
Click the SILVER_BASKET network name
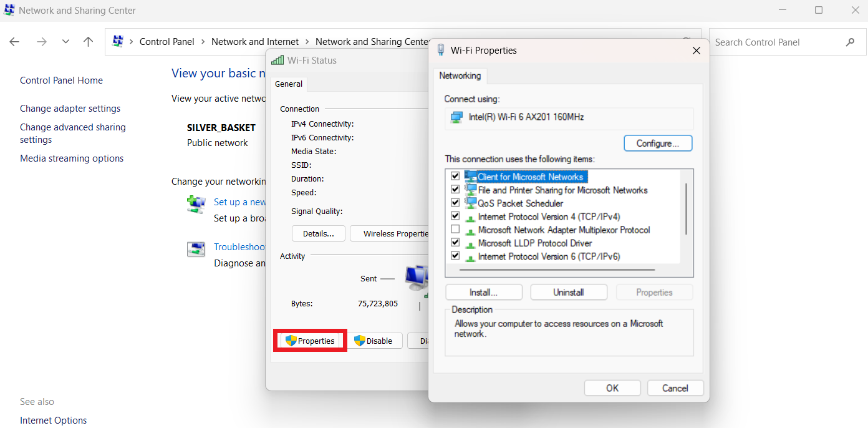pos(221,127)
